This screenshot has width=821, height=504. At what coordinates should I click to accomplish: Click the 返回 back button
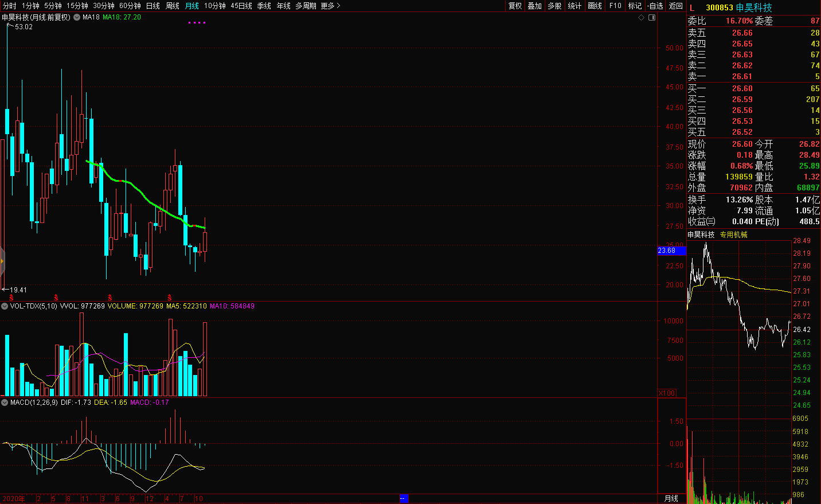[676, 6]
